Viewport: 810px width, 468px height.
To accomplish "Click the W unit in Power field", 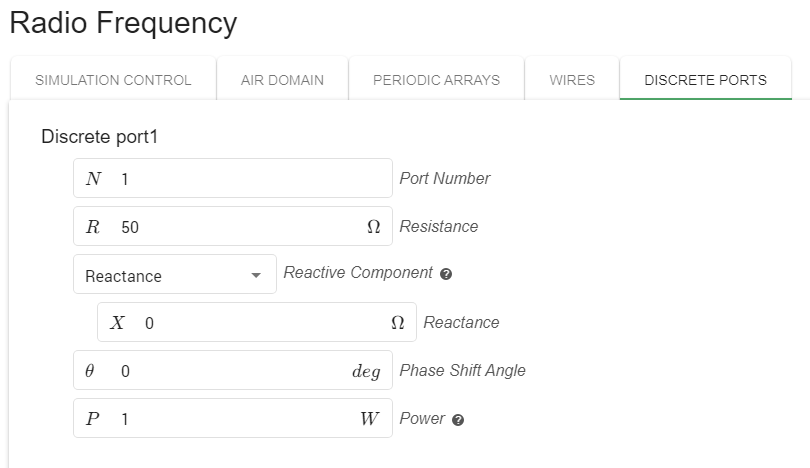I will pos(369,419).
